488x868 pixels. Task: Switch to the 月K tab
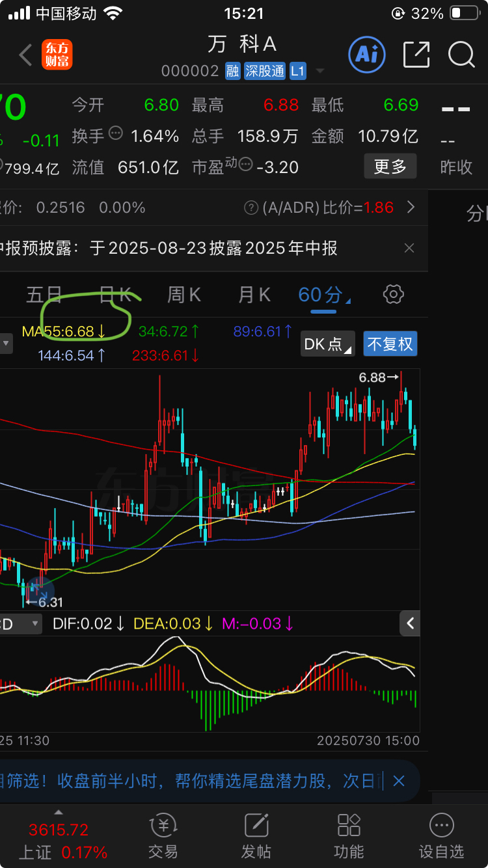[254, 295]
